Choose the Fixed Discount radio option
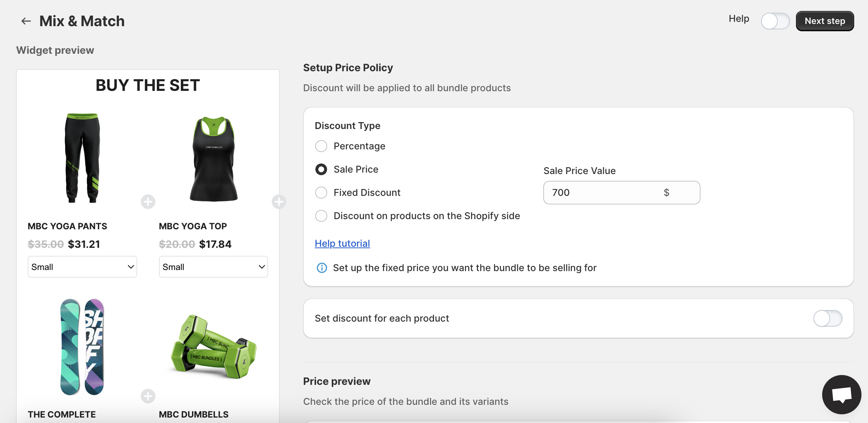This screenshot has width=868, height=423. (321, 193)
